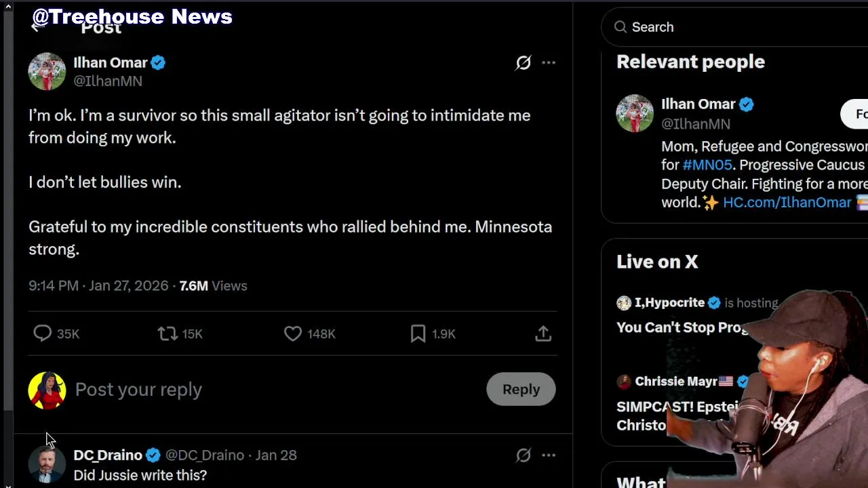
Task: Click the back arrow beside Post header
Action: tap(37, 27)
